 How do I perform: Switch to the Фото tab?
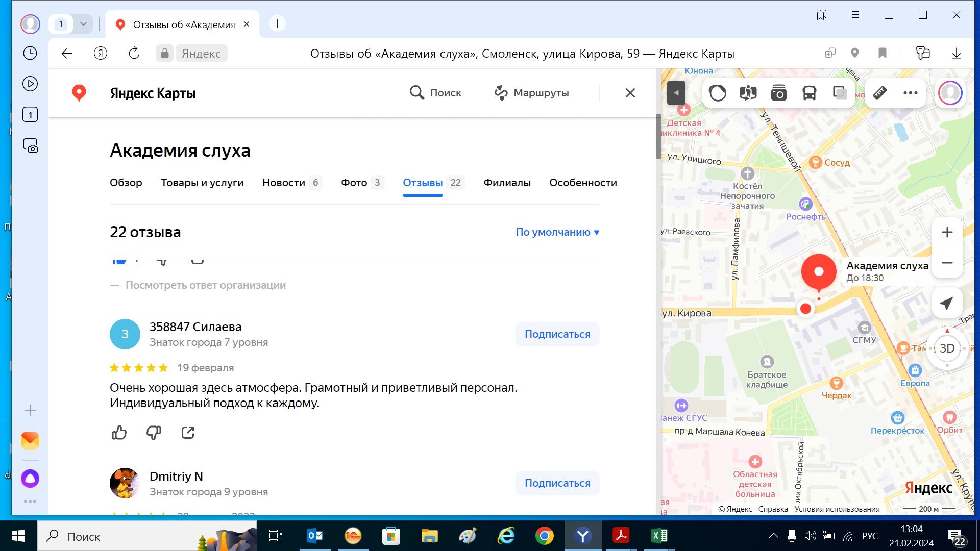point(354,183)
